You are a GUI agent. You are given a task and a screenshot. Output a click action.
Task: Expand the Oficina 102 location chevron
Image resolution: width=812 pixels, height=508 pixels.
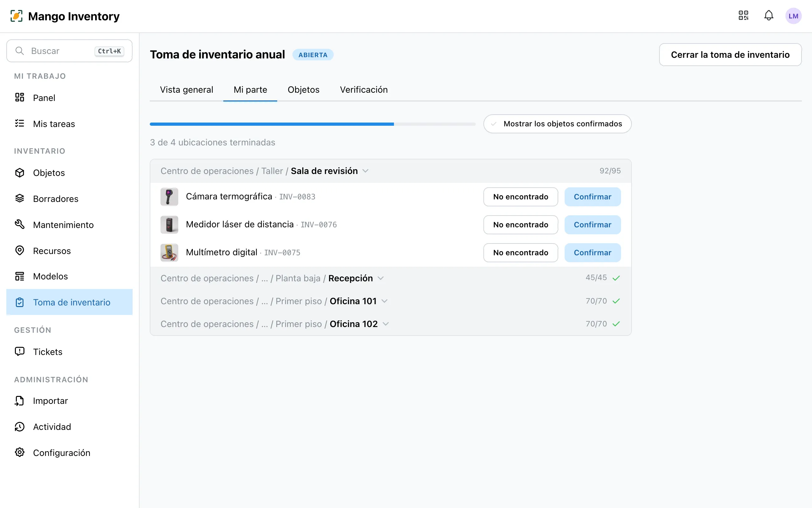click(x=386, y=324)
